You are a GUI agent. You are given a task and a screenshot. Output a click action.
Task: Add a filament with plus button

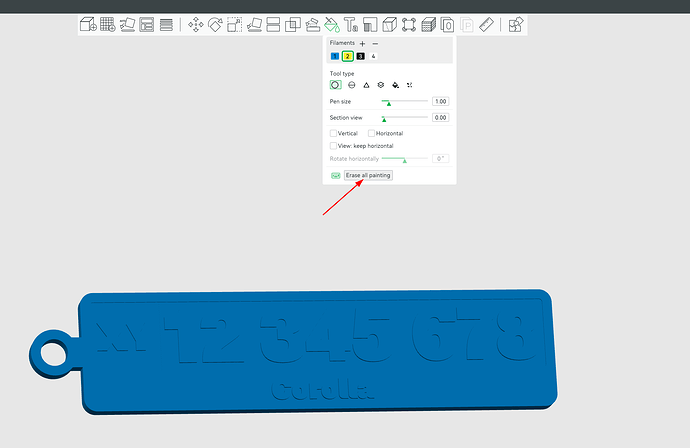coord(362,44)
